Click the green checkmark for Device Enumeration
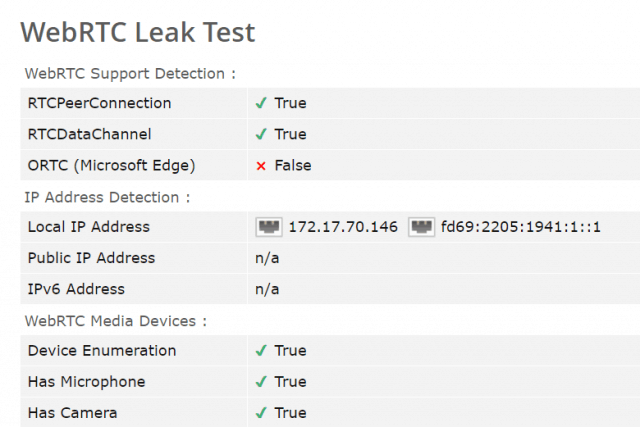The height and width of the screenshot is (427, 640). coord(261,350)
